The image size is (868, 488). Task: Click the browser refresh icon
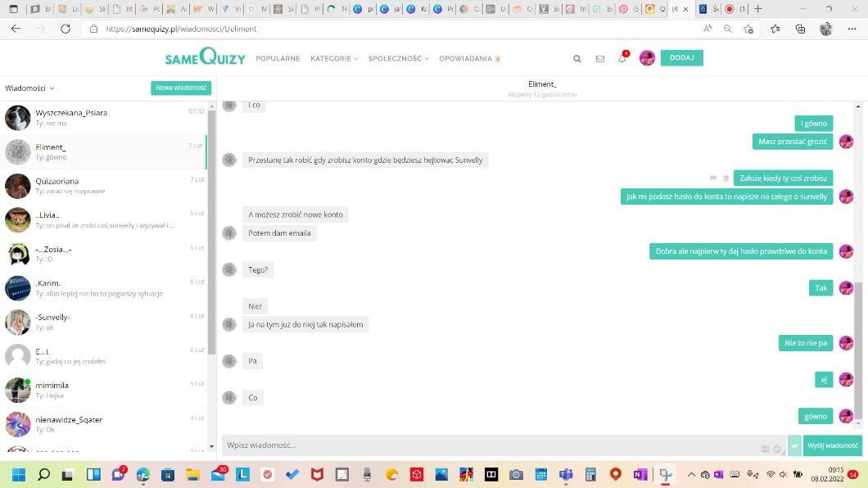pos(66,29)
